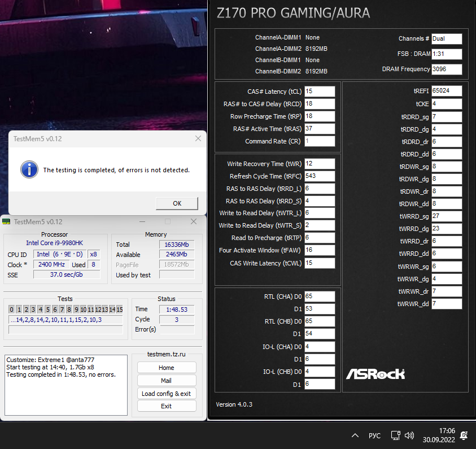Click the Intel Core i9-9980HK processor name
Image resolution: width=476 pixels, height=449 pixels.
[54, 243]
